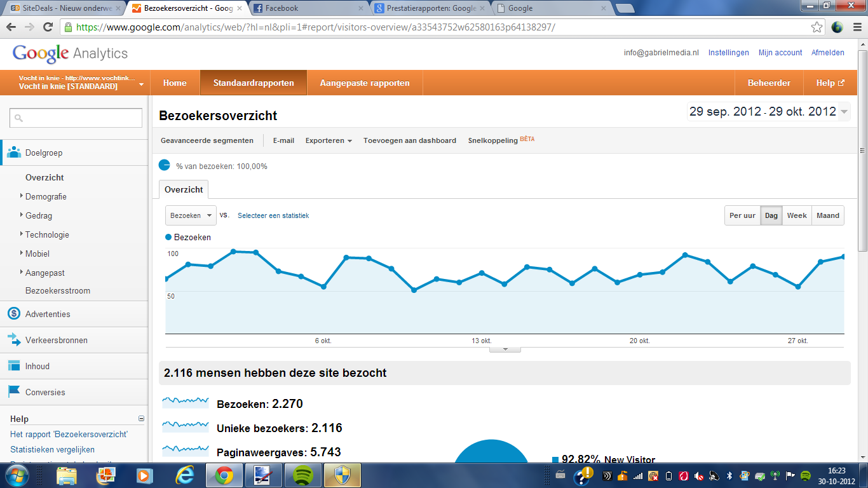The image size is (868, 488).
Task: Click the Windows Media Player taskbar icon
Action: point(145,475)
